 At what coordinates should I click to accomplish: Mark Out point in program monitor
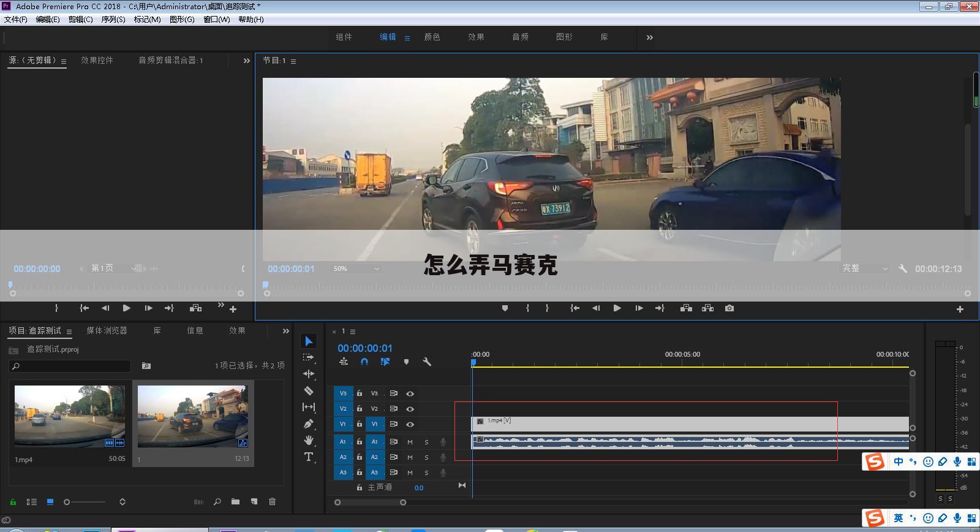click(547, 308)
